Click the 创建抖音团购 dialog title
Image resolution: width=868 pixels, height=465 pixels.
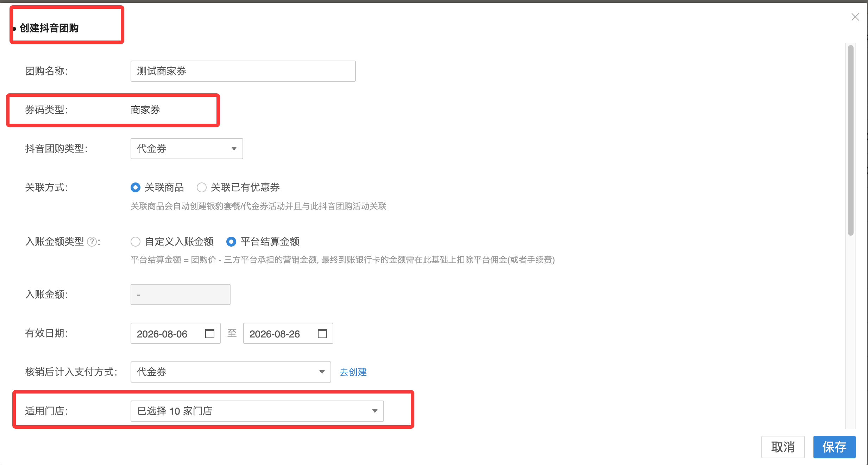49,28
